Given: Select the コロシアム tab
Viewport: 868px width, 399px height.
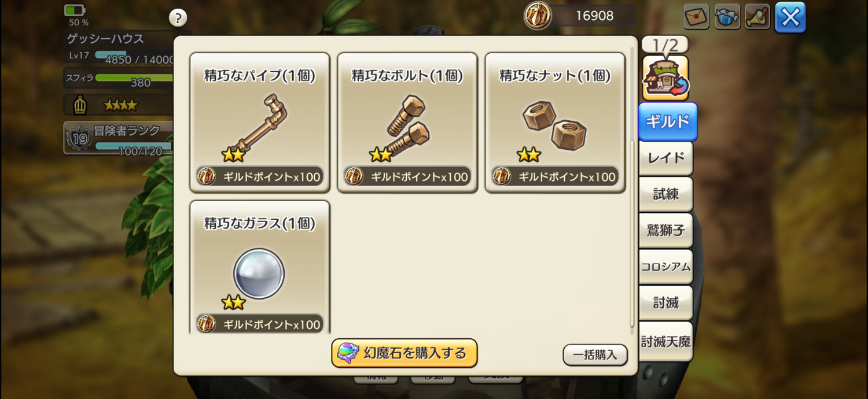Looking at the screenshot, I should coord(665,267).
